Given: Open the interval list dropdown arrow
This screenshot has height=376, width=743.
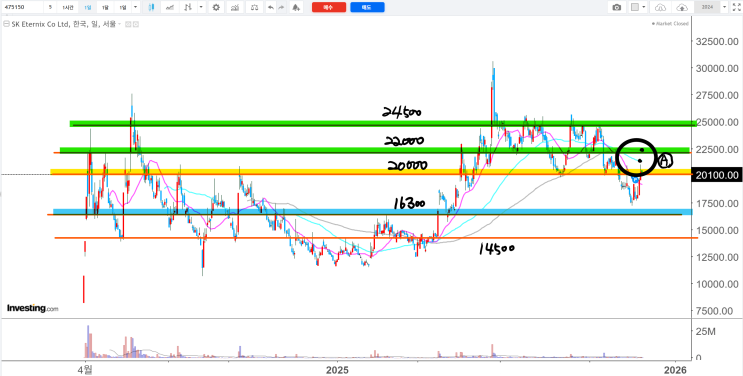Looking at the screenshot, I should click(x=136, y=7).
